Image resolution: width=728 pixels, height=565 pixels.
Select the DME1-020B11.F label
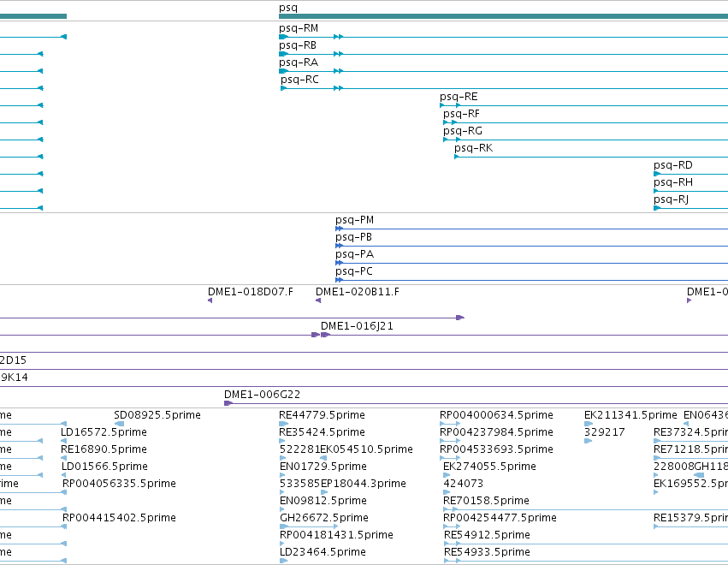[358, 292]
